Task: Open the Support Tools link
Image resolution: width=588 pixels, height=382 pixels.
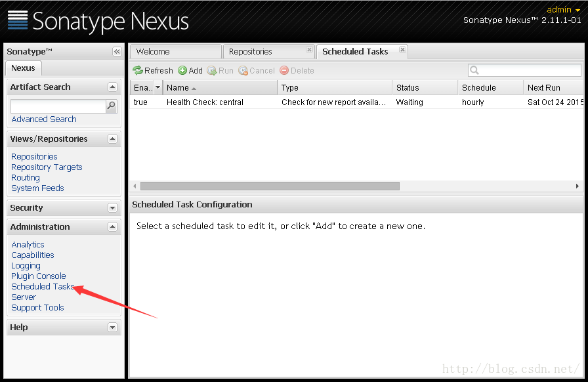Action: [x=37, y=307]
